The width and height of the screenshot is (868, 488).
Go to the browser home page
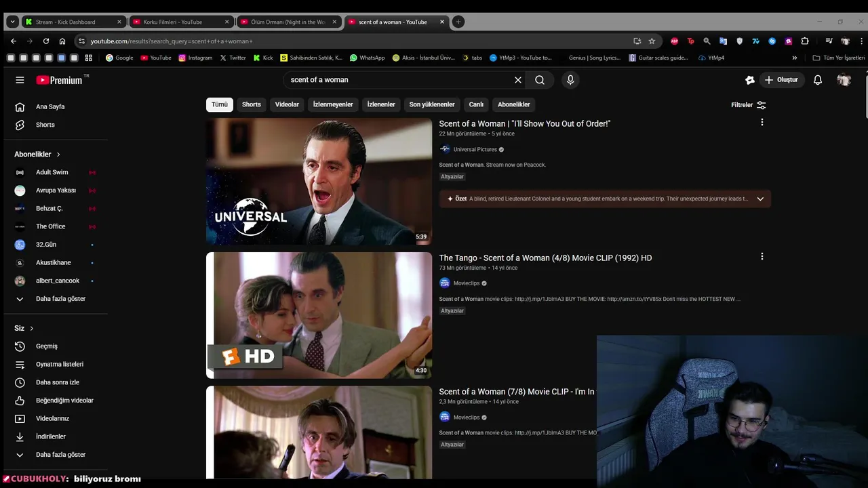62,41
